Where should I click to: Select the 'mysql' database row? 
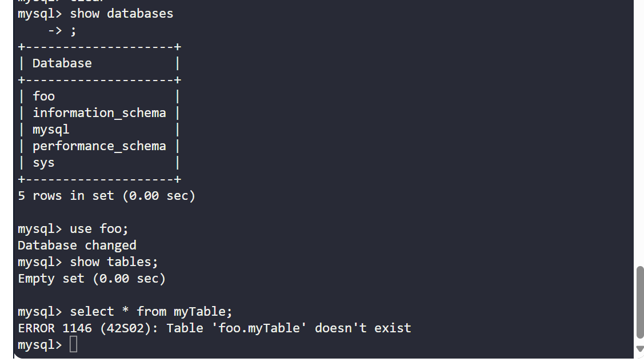(98, 130)
